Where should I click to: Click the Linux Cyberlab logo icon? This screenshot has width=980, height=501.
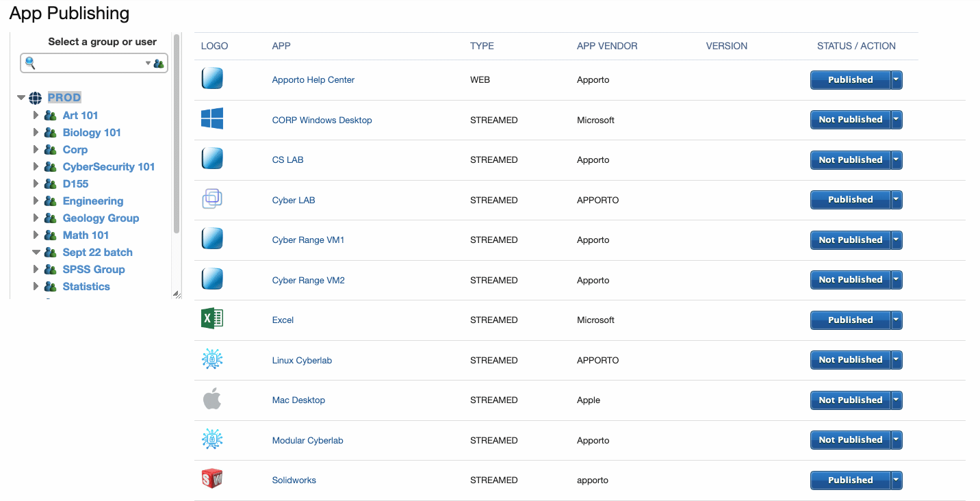click(x=212, y=359)
